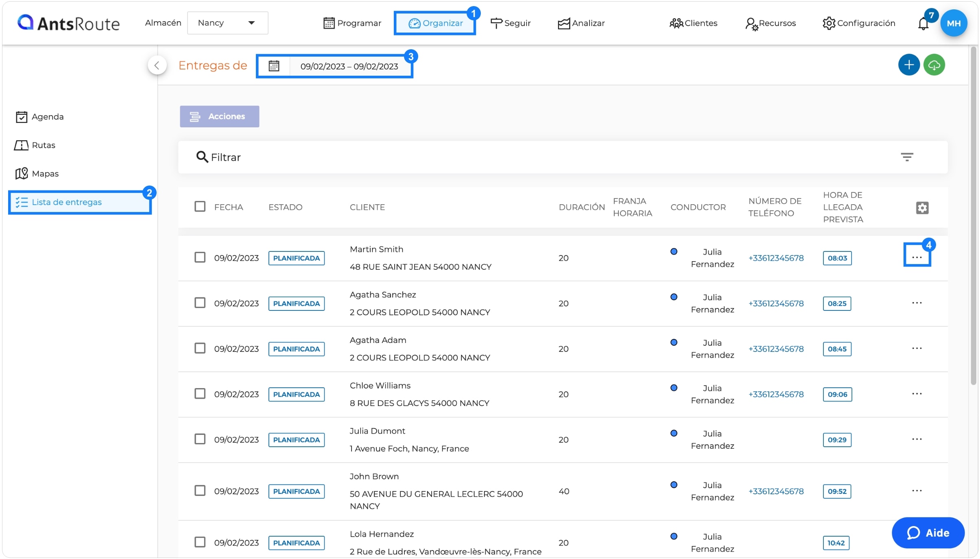Open more options for John Brown row

pyautogui.click(x=917, y=491)
